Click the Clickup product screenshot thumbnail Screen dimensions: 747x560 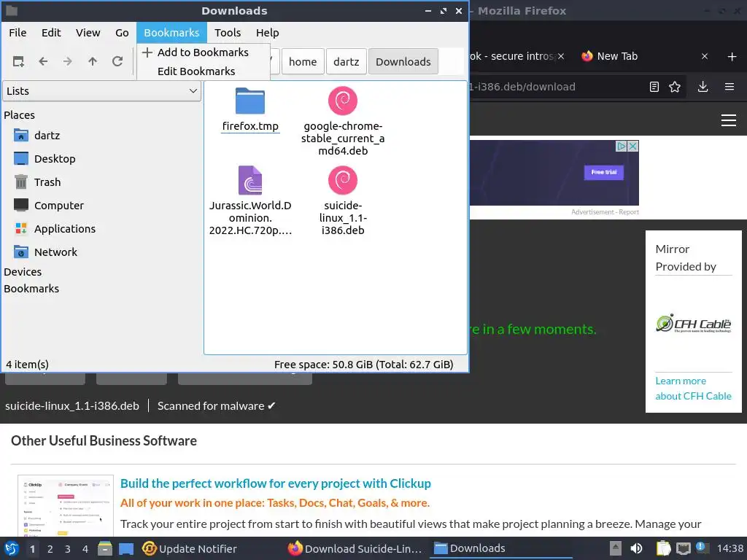[66, 506]
